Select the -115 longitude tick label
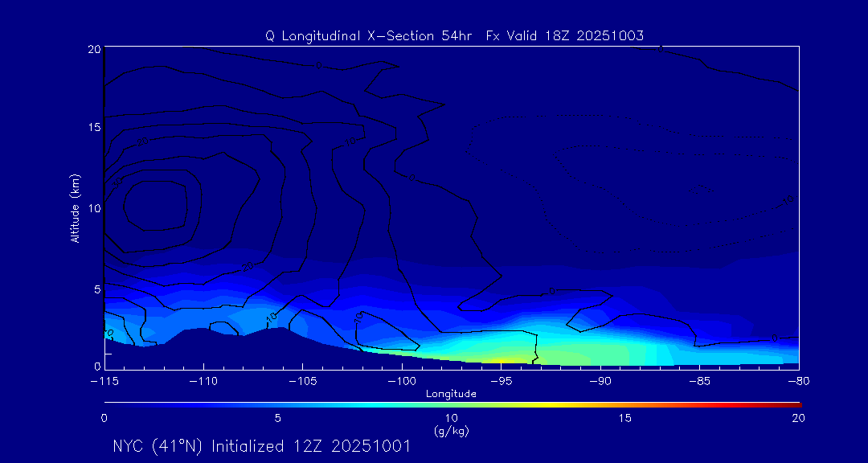Screen dimensions: 868x463 coord(104,380)
